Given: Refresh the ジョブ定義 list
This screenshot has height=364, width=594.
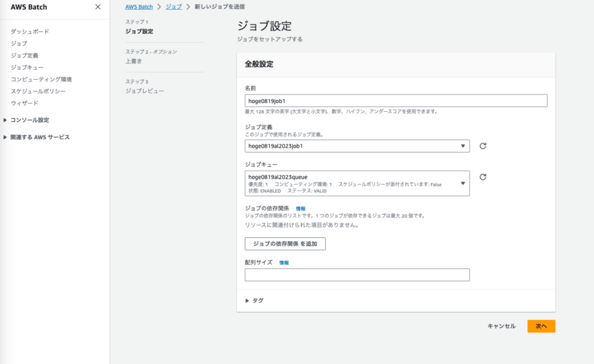Looking at the screenshot, I should [x=483, y=146].
